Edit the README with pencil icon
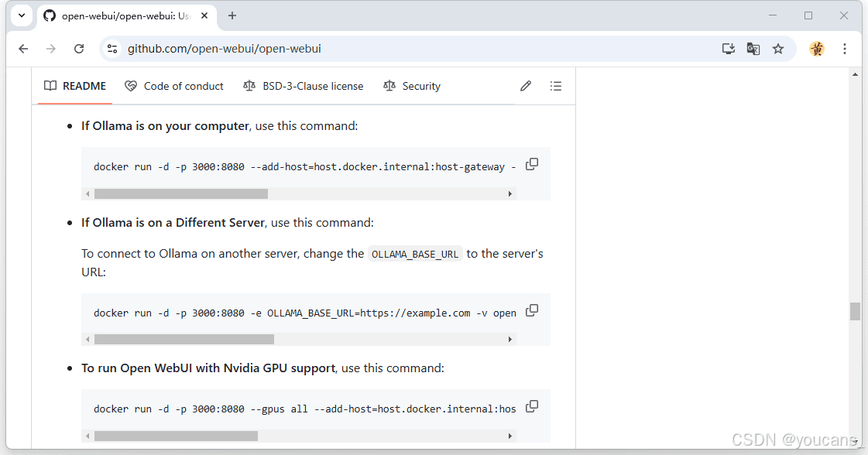This screenshot has height=455, width=868. (525, 86)
